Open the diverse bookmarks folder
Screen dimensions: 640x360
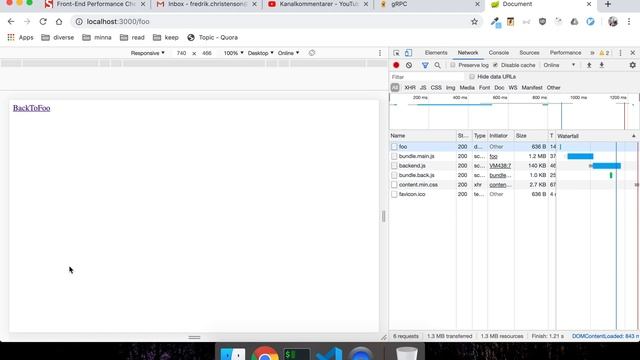click(x=58, y=38)
